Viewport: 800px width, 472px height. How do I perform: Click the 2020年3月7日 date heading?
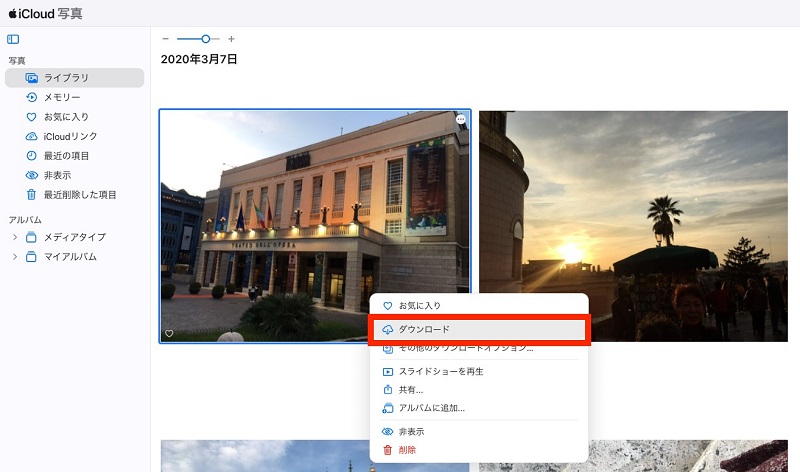[x=199, y=59]
